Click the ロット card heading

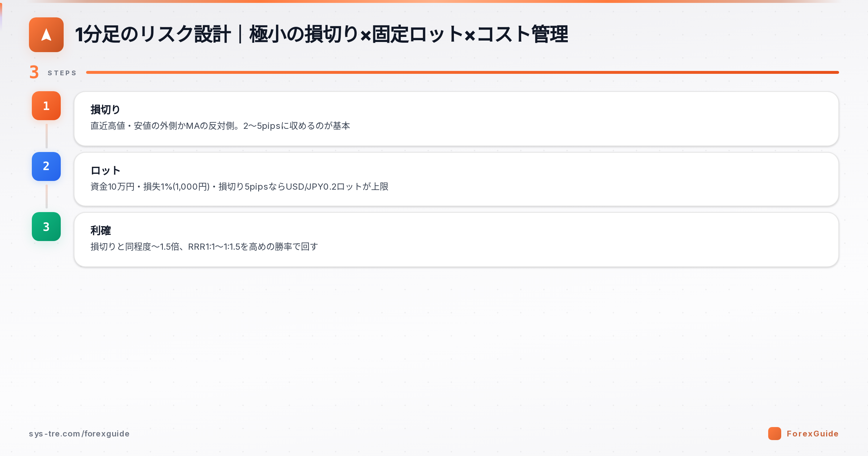pos(105,170)
